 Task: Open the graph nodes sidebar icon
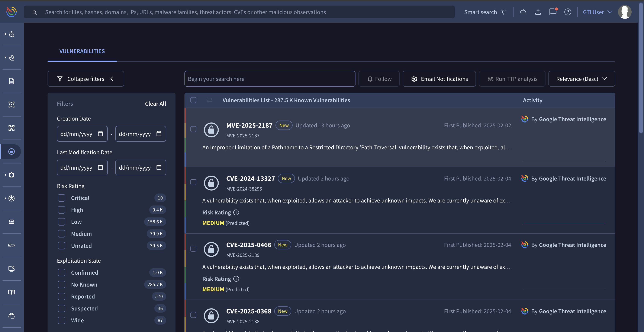12,105
